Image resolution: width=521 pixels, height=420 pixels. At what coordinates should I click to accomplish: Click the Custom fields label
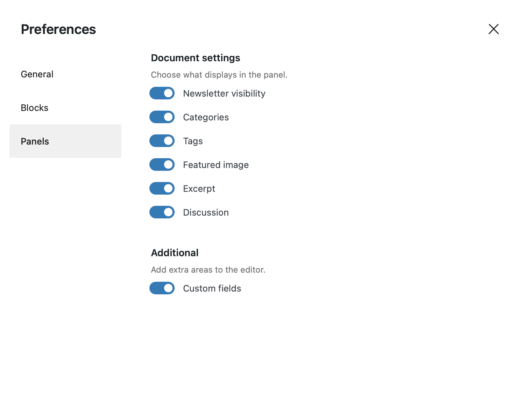[212, 288]
